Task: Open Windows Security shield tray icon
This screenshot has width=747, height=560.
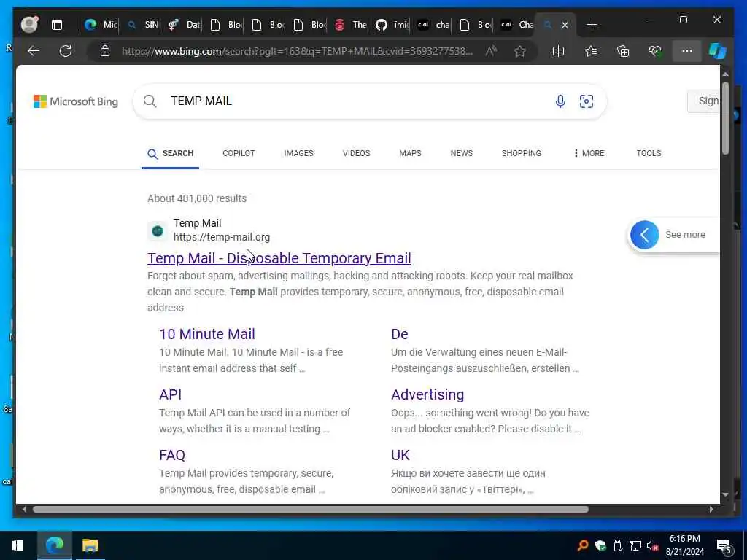Action: click(600, 545)
